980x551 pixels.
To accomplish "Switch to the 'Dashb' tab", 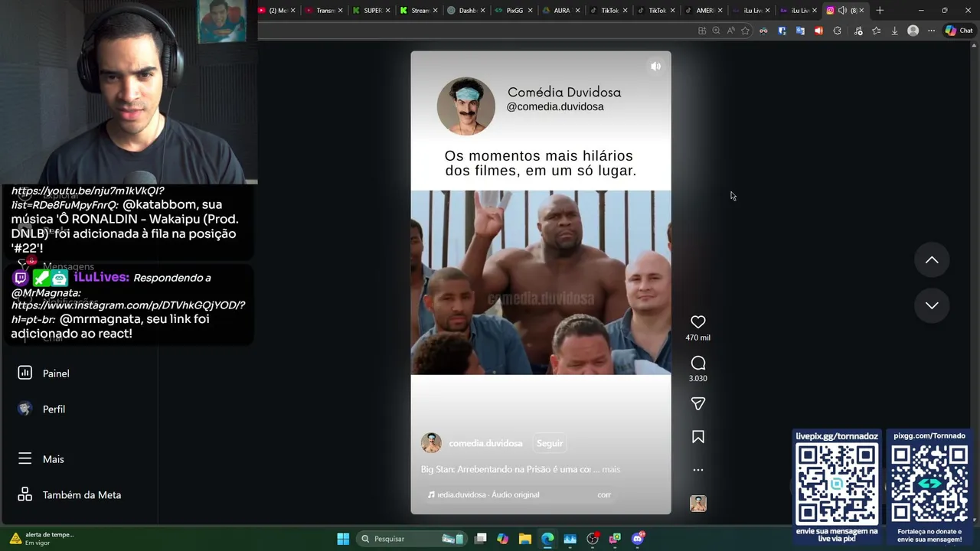I will [x=467, y=10].
